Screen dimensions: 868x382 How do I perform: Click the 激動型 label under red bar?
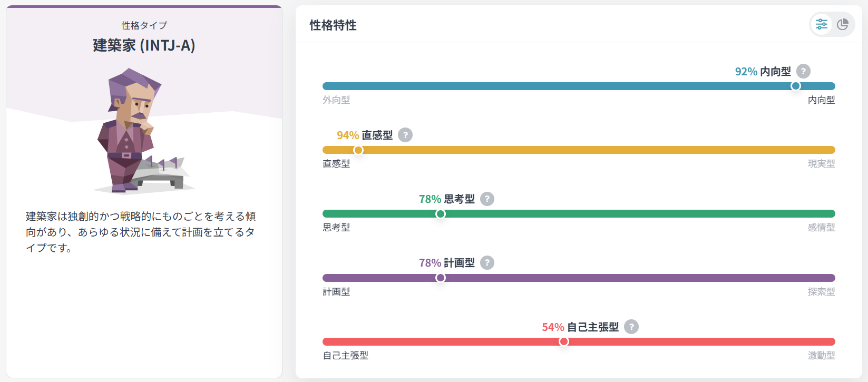click(x=821, y=356)
